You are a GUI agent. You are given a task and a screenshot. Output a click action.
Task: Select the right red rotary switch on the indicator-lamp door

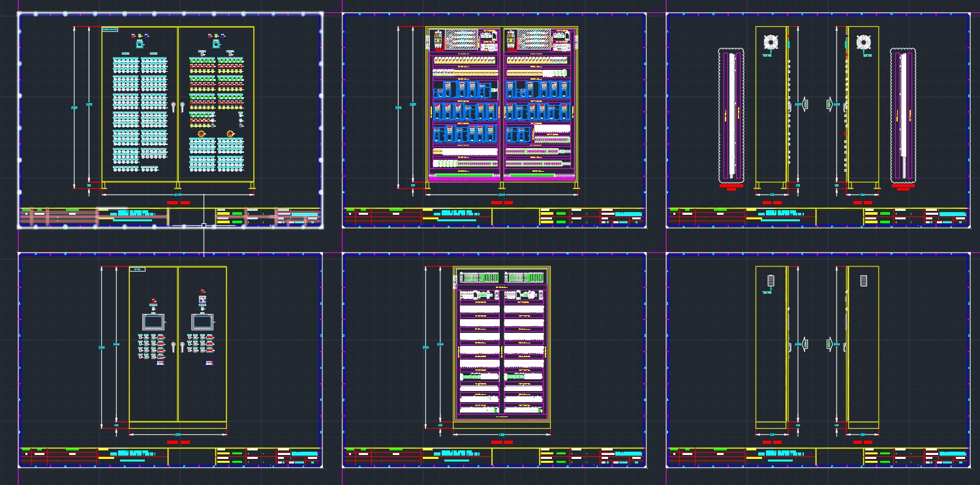point(230,134)
